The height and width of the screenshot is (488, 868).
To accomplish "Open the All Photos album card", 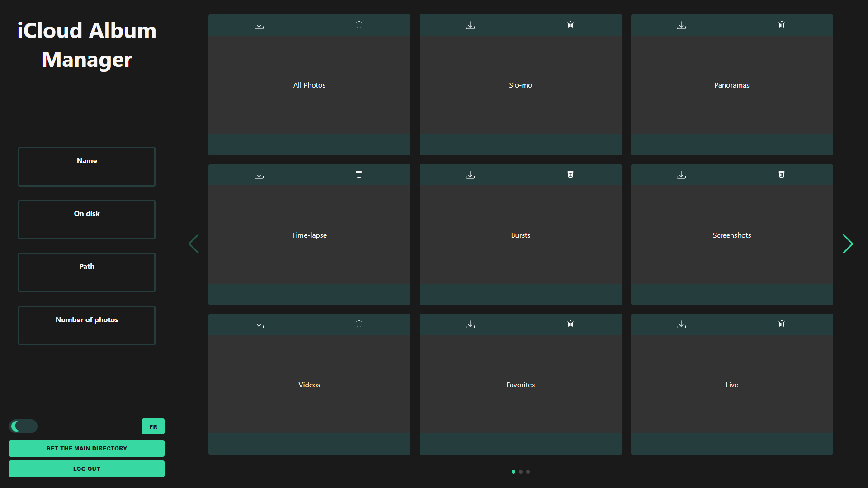I will click(309, 85).
